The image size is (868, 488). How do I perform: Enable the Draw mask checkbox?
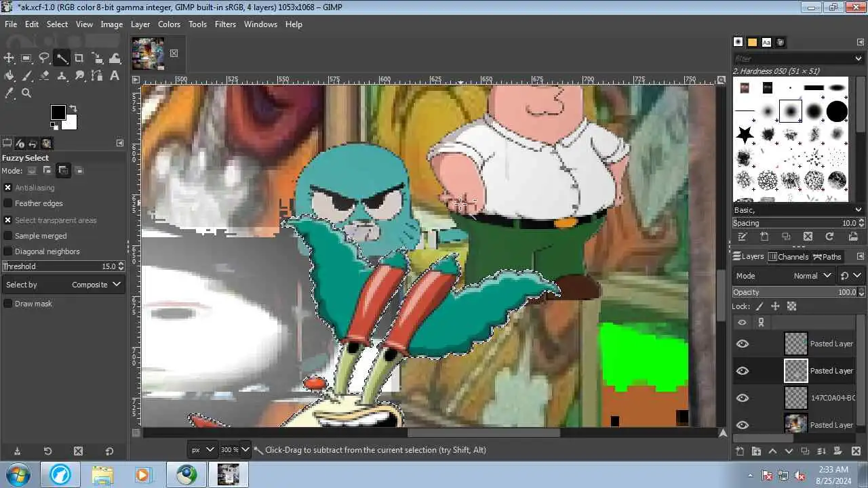[8, 304]
